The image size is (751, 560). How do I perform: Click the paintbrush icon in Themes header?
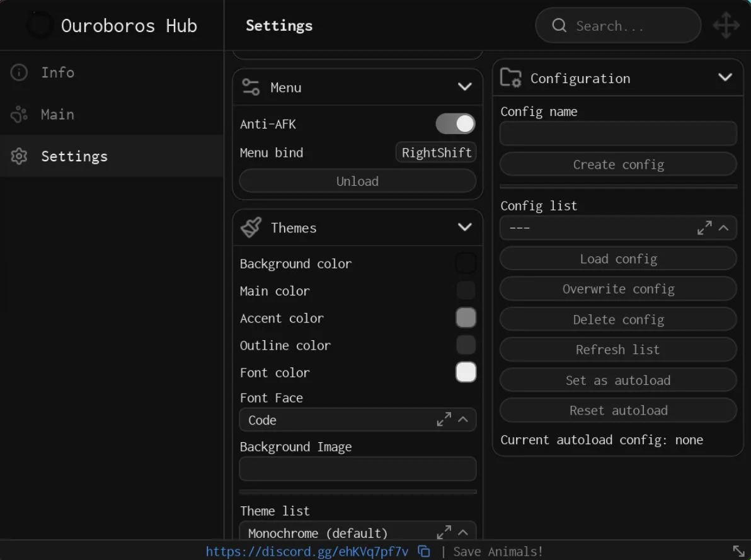coord(251,227)
